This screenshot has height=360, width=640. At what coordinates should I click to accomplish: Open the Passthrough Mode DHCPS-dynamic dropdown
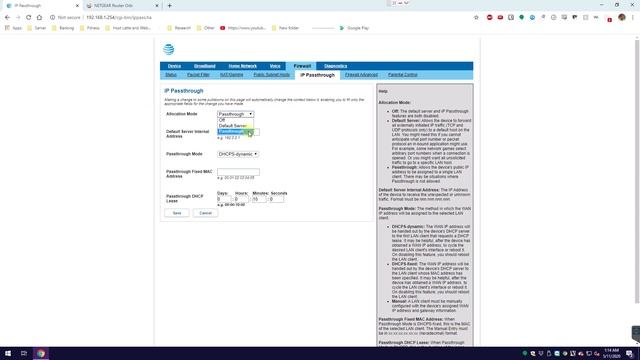pyautogui.click(x=238, y=154)
